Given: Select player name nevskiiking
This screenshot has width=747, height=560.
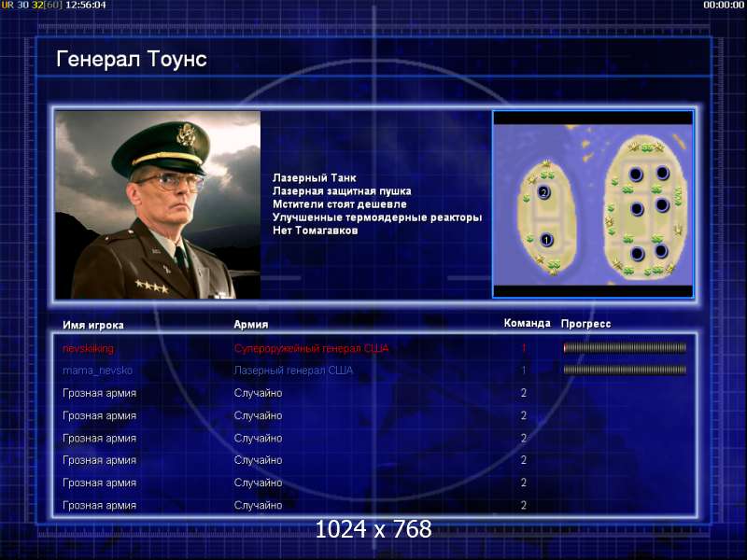Looking at the screenshot, I should (x=88, y=348).
